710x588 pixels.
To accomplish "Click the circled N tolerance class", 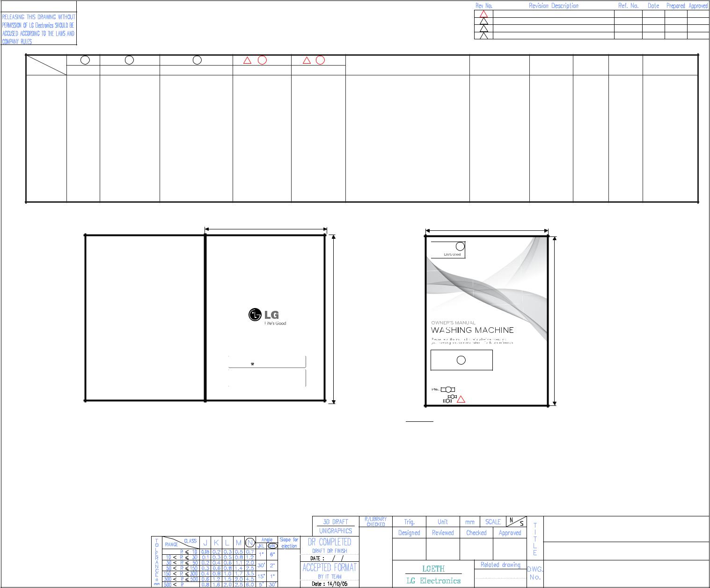I will click(x=250, y=543).
